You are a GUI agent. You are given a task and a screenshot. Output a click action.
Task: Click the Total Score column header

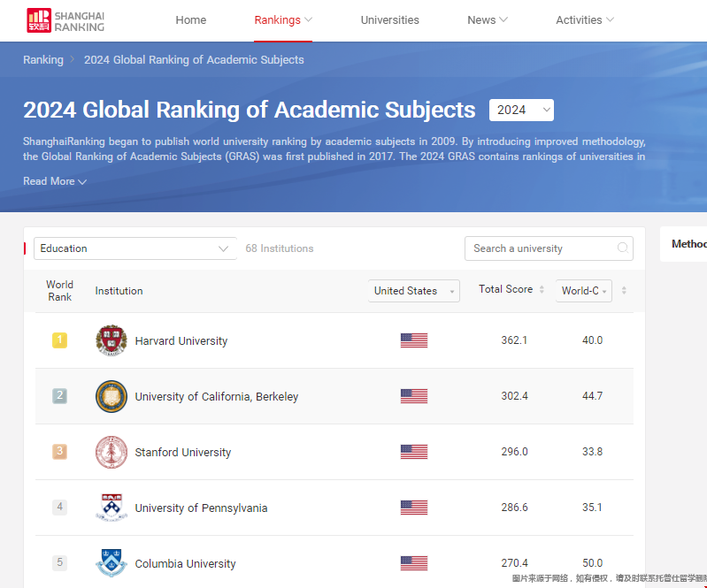click(x=505, y=289)
